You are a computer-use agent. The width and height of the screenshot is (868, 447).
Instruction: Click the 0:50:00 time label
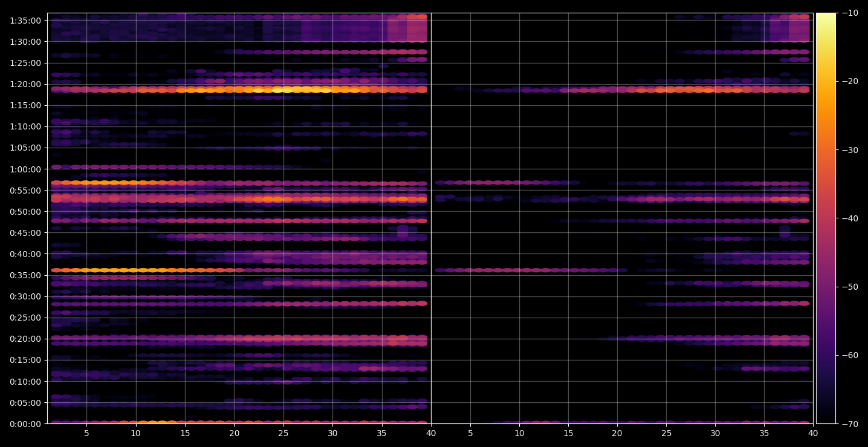click(25, 212)
